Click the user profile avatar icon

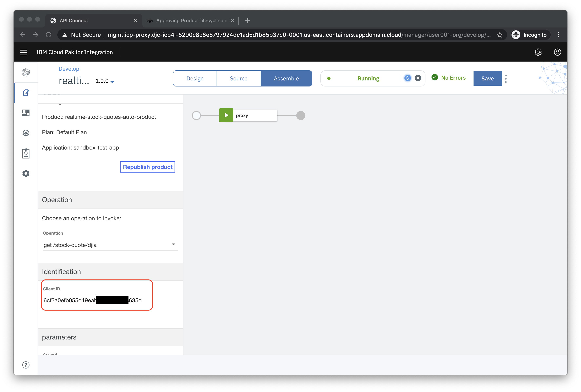click(557, 52)
